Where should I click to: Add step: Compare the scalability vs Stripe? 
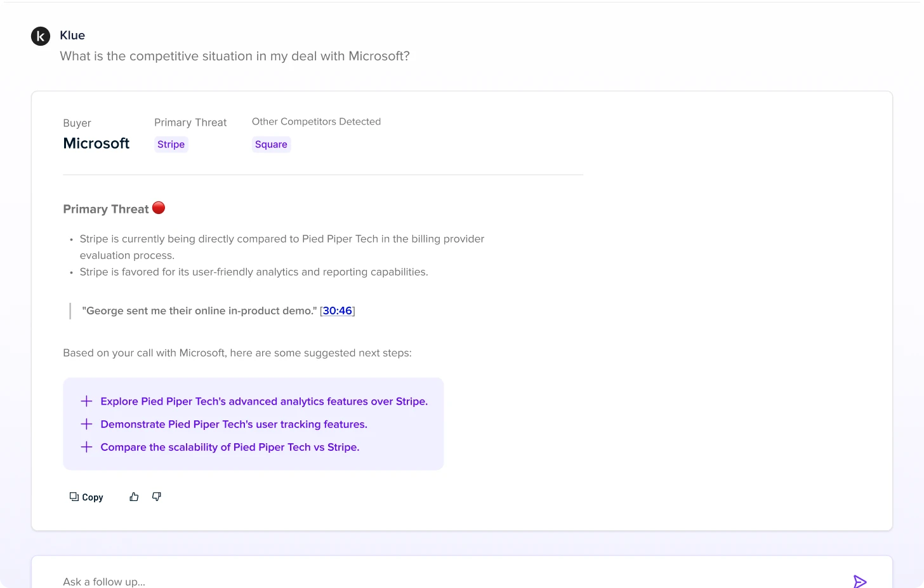[x=230, y=447]
